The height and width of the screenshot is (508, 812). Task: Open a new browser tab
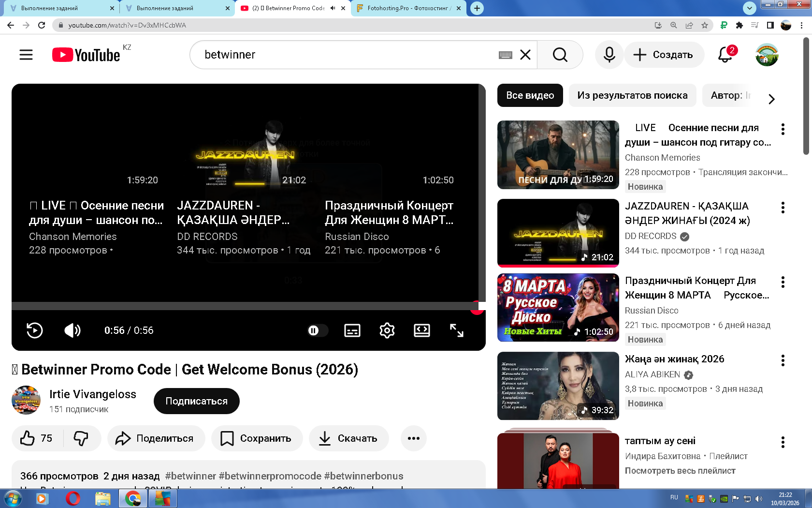tap(477, 8)
